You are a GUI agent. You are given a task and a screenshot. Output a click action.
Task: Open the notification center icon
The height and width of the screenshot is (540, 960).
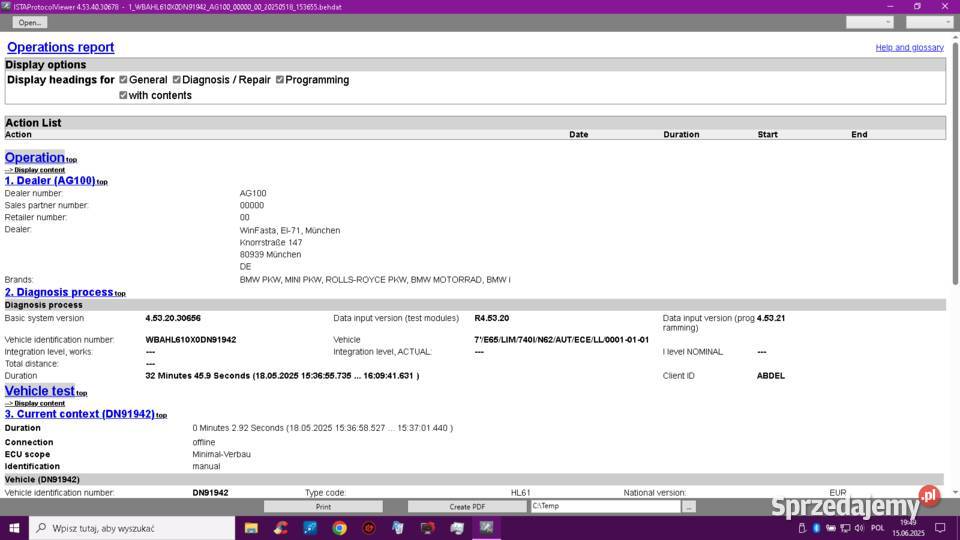click(939, 527)
